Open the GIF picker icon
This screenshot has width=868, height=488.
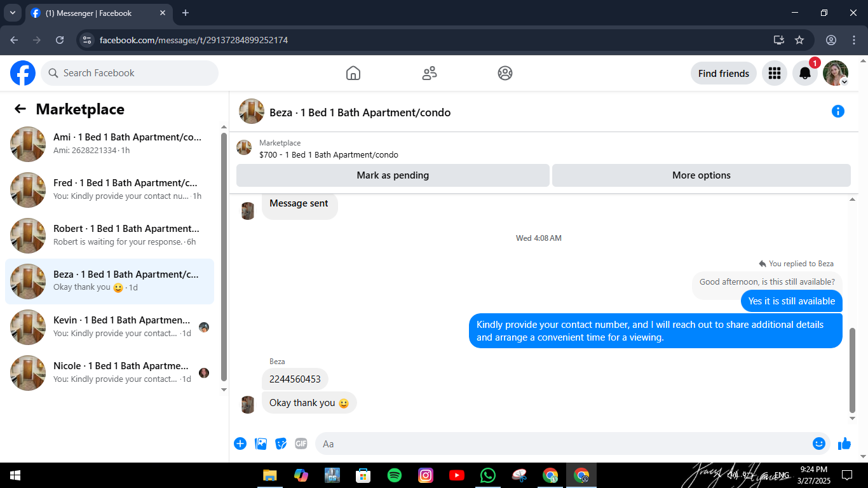301,444
